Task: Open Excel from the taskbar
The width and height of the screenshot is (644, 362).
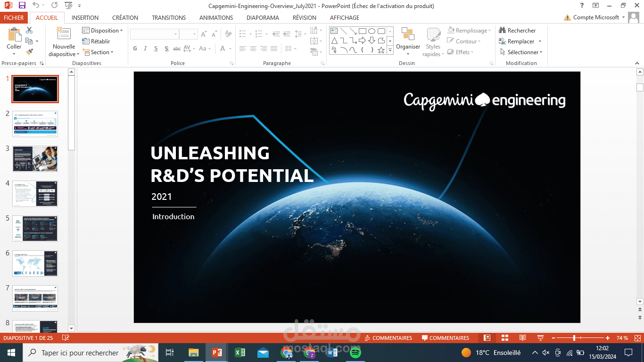Action: click(239, 353)
